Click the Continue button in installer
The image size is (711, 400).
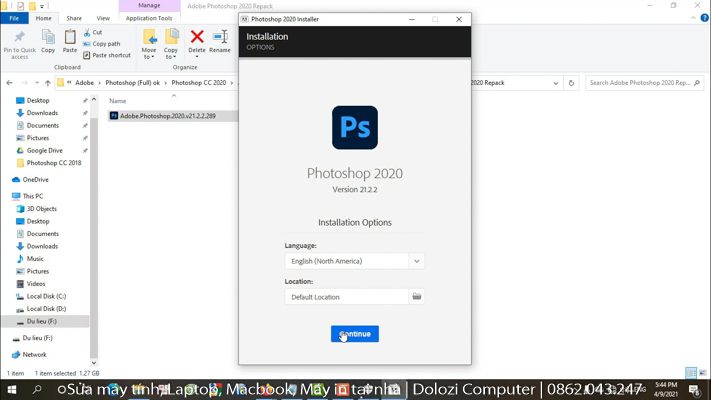coord(354,334)
